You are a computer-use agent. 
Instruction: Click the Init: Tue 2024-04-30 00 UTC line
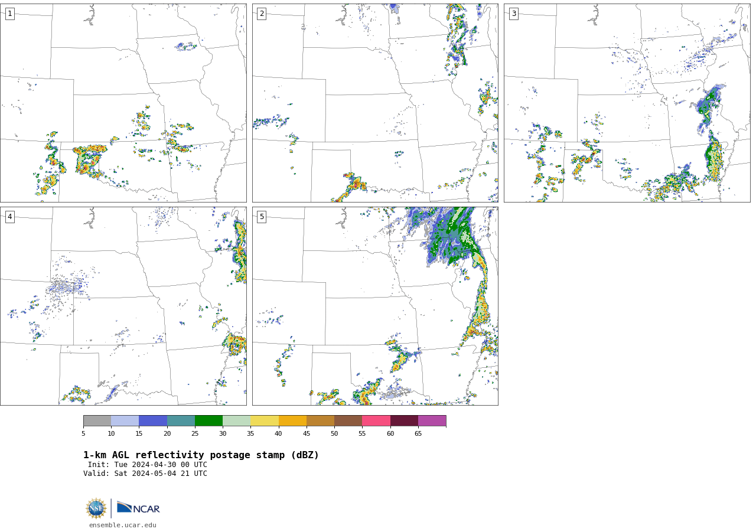(148, 465)
